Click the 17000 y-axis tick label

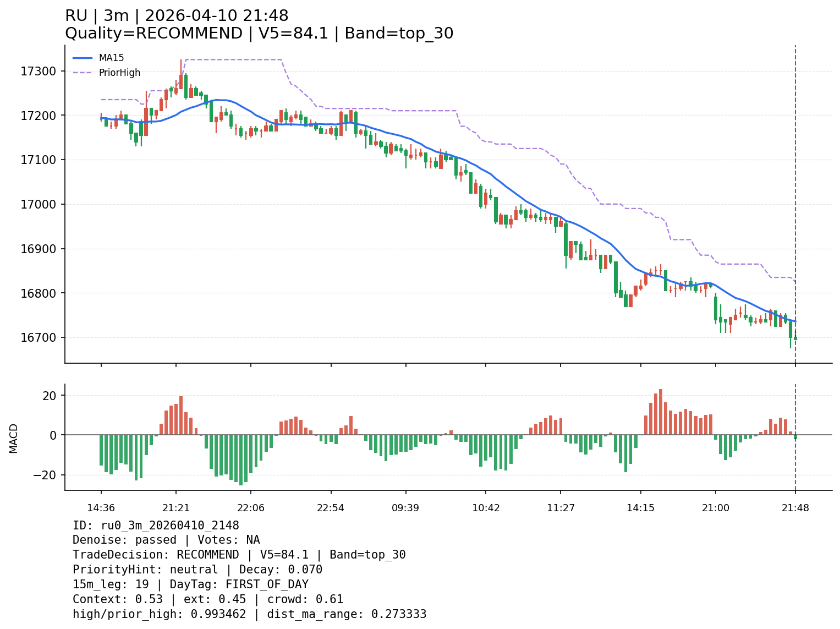coord(39,204)
